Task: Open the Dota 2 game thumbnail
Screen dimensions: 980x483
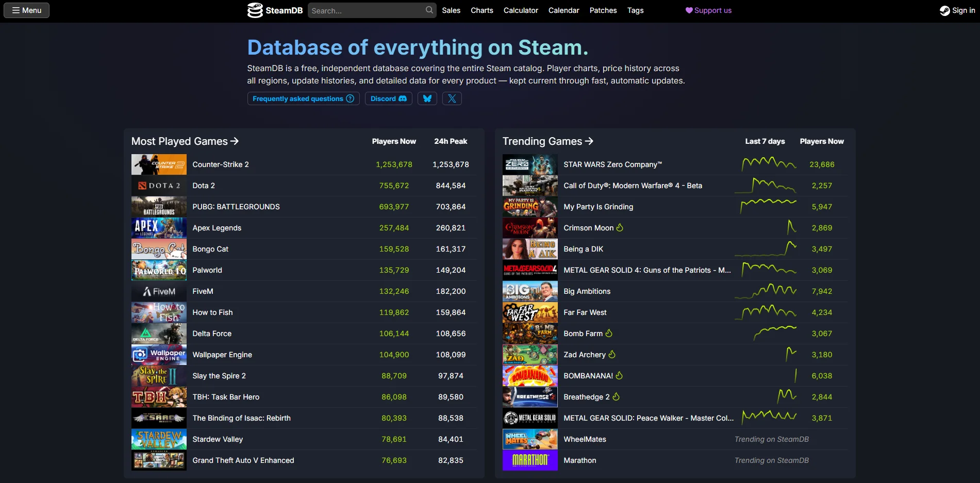Action: point(159,186)
